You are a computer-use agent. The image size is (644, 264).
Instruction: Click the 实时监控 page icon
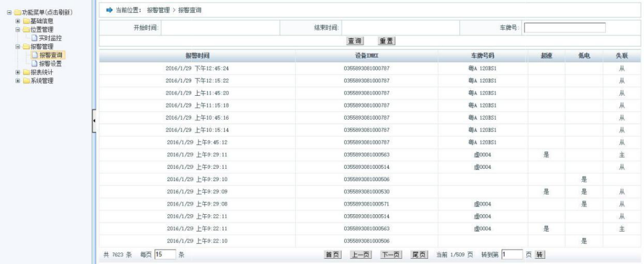point(34,38)
